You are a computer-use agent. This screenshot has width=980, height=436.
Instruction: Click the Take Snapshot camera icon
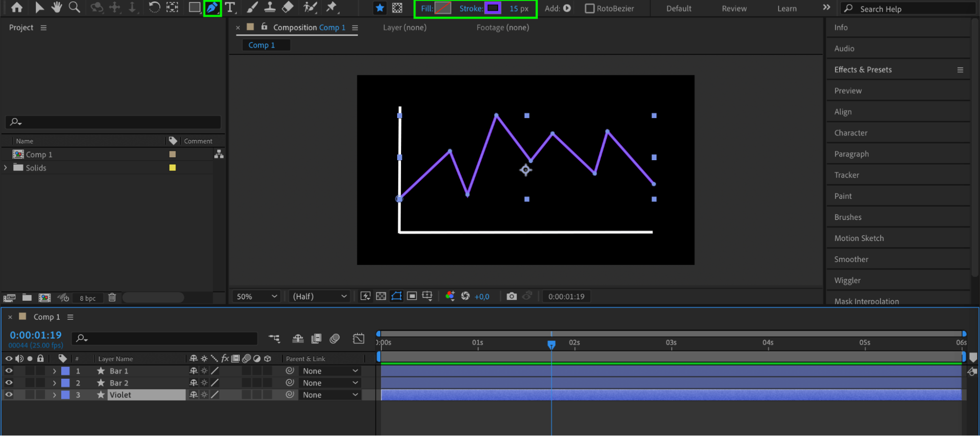pos(511,296)
